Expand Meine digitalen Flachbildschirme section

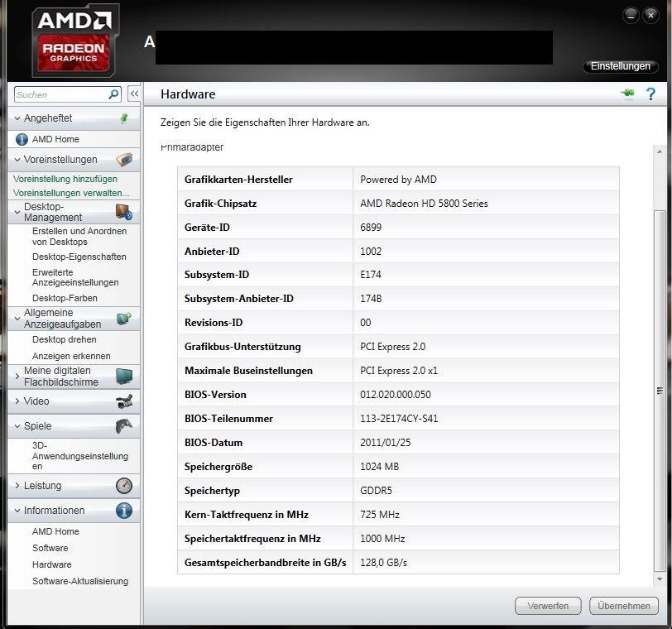click(x=17, y=377)
